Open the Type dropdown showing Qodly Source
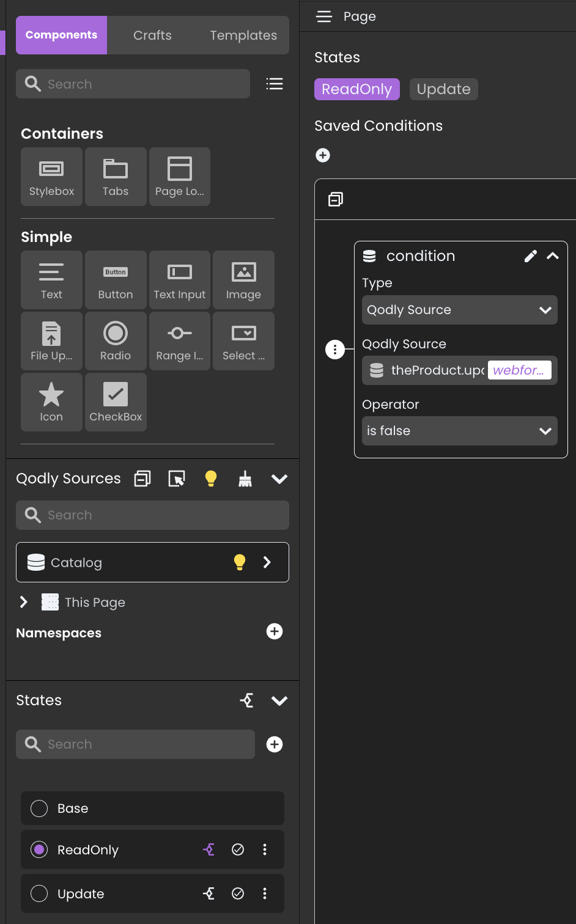Screen dimensions: 576x924 tap(459, 310)
